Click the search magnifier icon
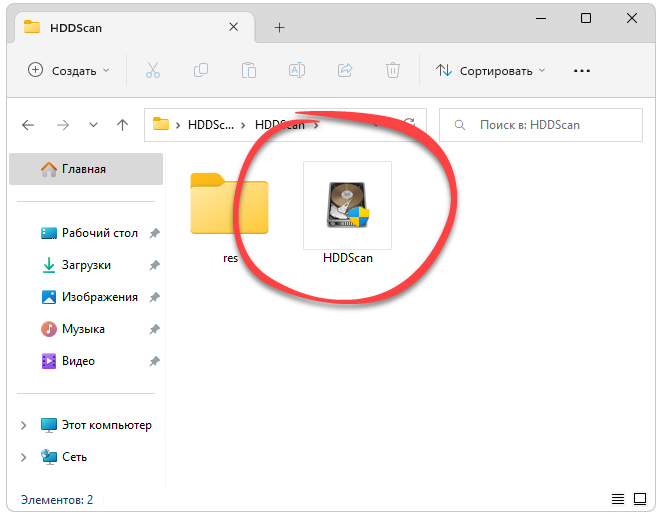The height and width of the screenshot is (515, 660). pos(460,125)
